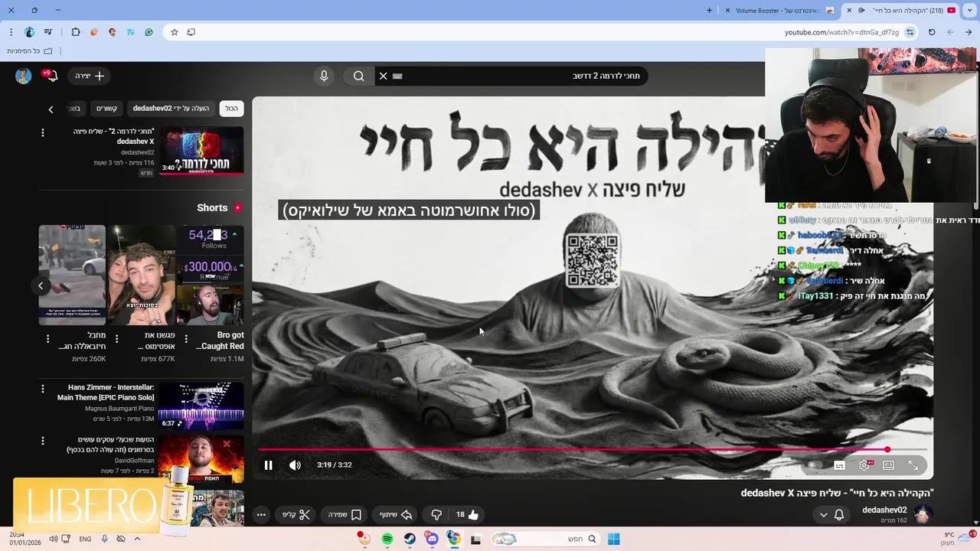Open options for DavidGoffman video
The width and height of the screenshot is (980, 551).
[x=43, y=441]
